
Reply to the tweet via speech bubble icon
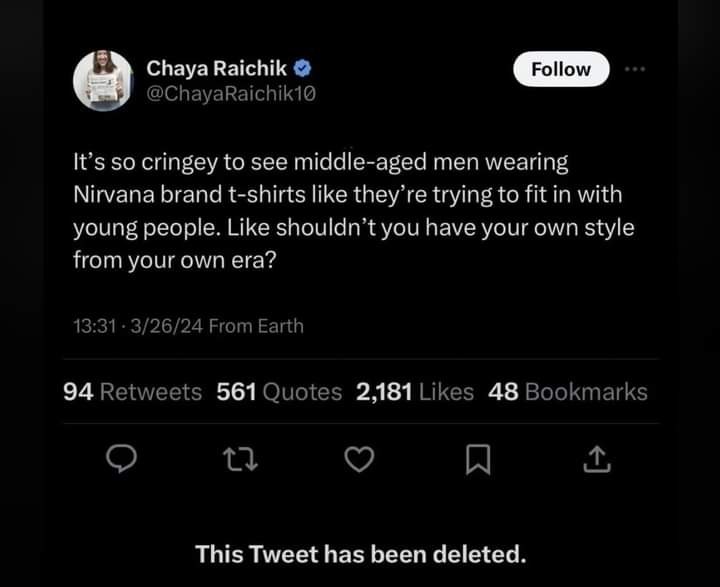click(x=121, y=459)
